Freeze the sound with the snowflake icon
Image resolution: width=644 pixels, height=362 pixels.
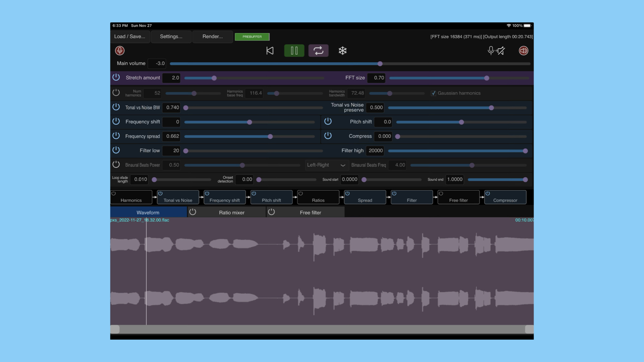point(342,51)
